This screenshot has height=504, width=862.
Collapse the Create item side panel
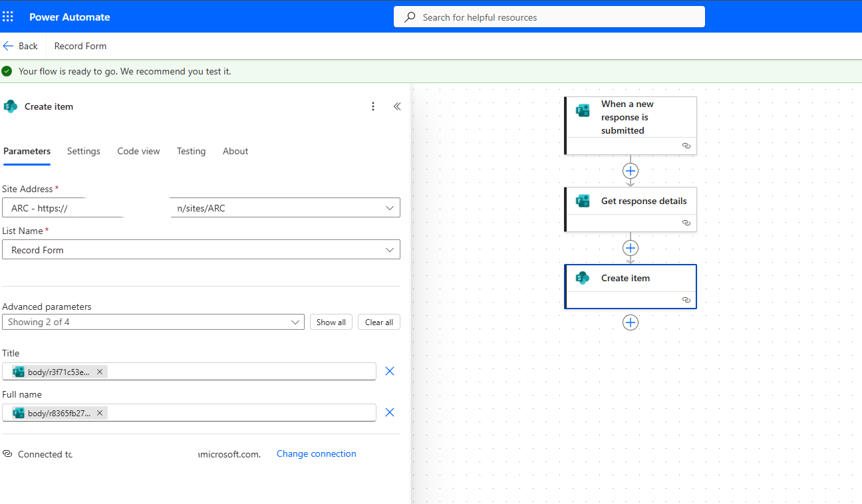397,106
